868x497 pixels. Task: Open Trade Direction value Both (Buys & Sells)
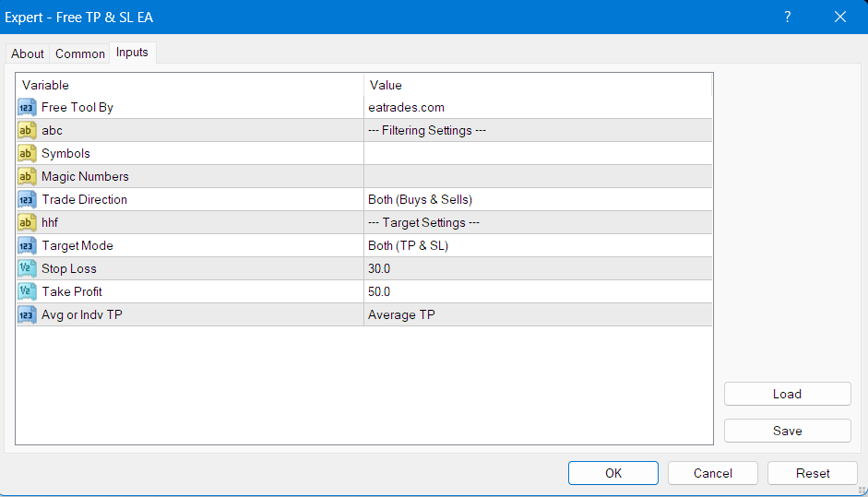[x=538, y=200]
